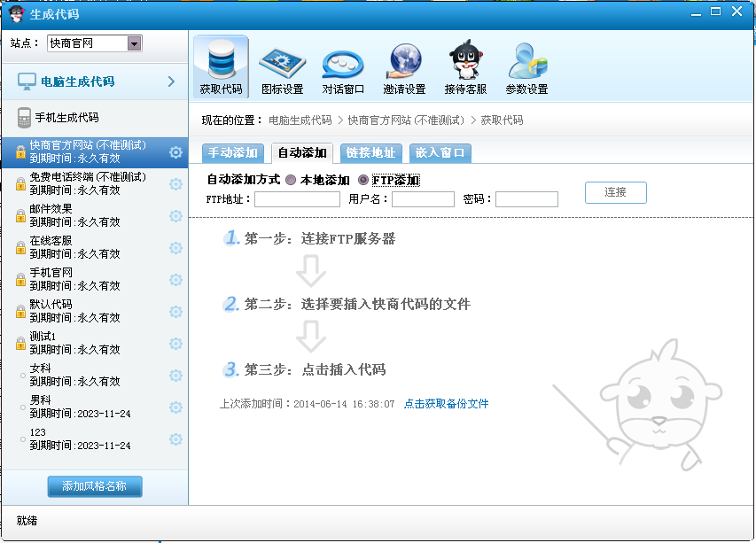Switch to the 手动添加 tab
The width and height of the screenshot is (756, 543).
point(233,153)
